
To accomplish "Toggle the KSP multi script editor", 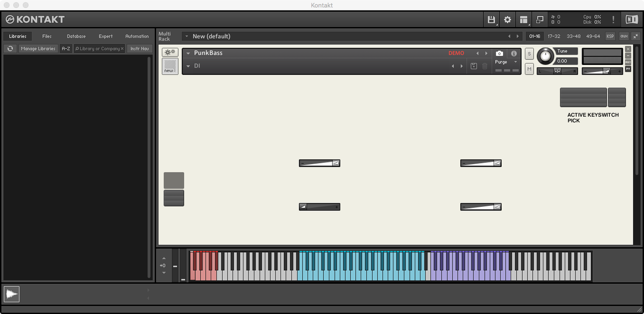I will point(610,36).
